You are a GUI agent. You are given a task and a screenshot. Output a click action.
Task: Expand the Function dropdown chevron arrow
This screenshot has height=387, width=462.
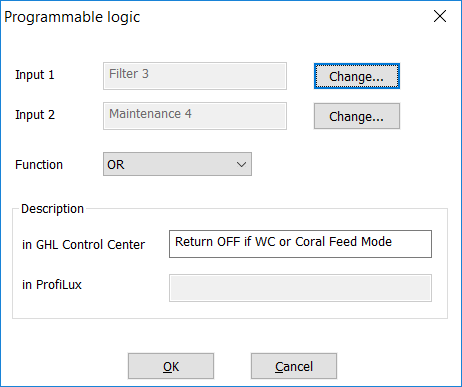[x=241, y=164]
